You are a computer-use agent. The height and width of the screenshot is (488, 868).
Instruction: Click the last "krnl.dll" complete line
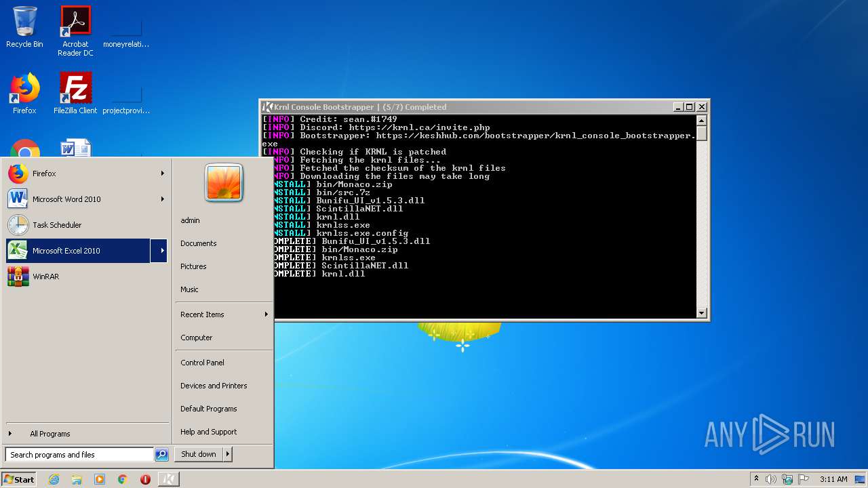coord(319,274)
